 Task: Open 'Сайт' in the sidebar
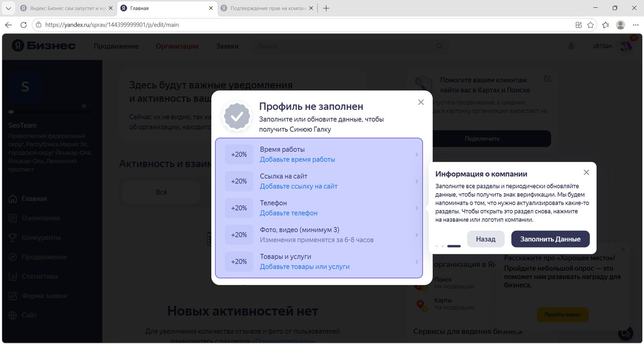[x=23, y=315]
